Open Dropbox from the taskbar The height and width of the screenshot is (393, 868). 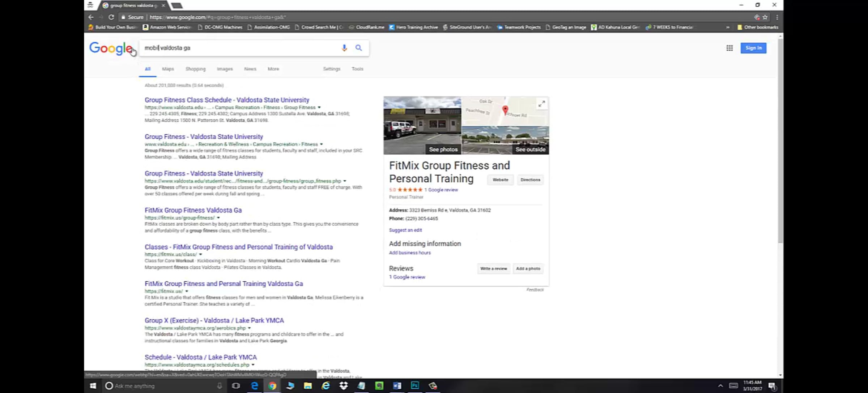tap(344, 386)
